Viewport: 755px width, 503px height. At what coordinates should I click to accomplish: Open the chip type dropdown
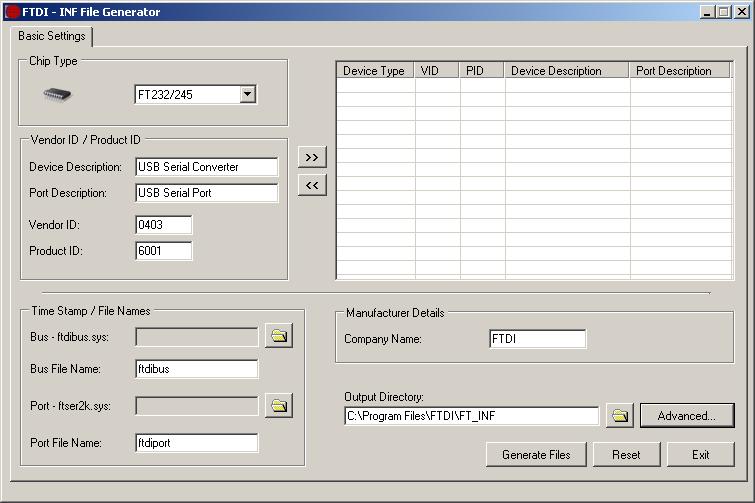248,95
